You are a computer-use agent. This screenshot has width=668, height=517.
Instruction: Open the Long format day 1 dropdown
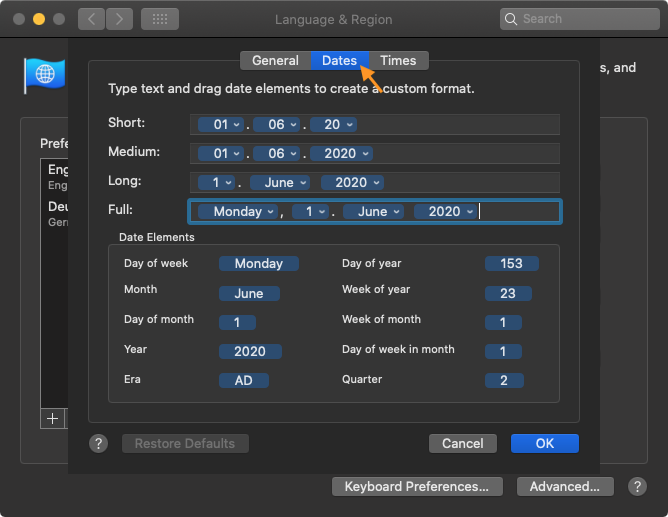tap(216, 182)
